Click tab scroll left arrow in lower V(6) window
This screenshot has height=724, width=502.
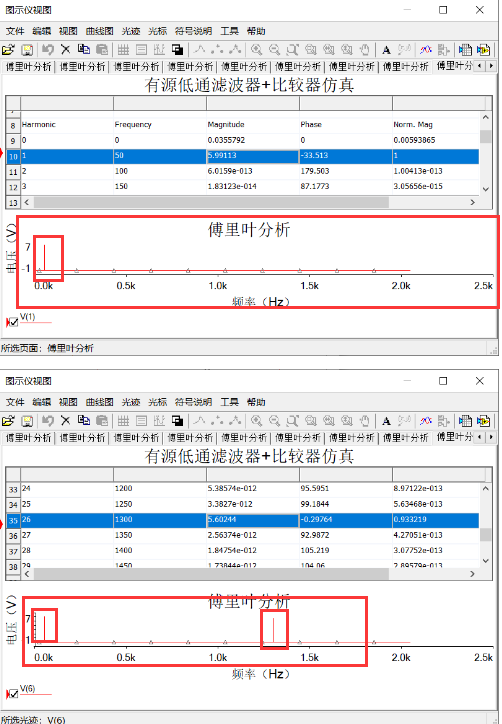tap(480, 437)
